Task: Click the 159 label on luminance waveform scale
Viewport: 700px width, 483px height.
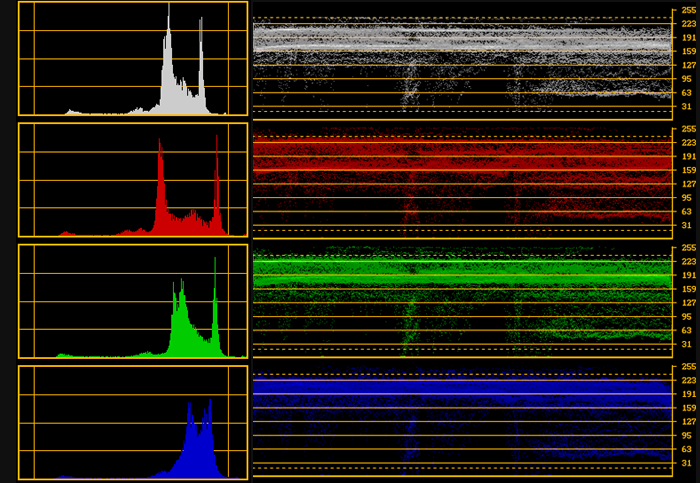Action: click(689, 52)
